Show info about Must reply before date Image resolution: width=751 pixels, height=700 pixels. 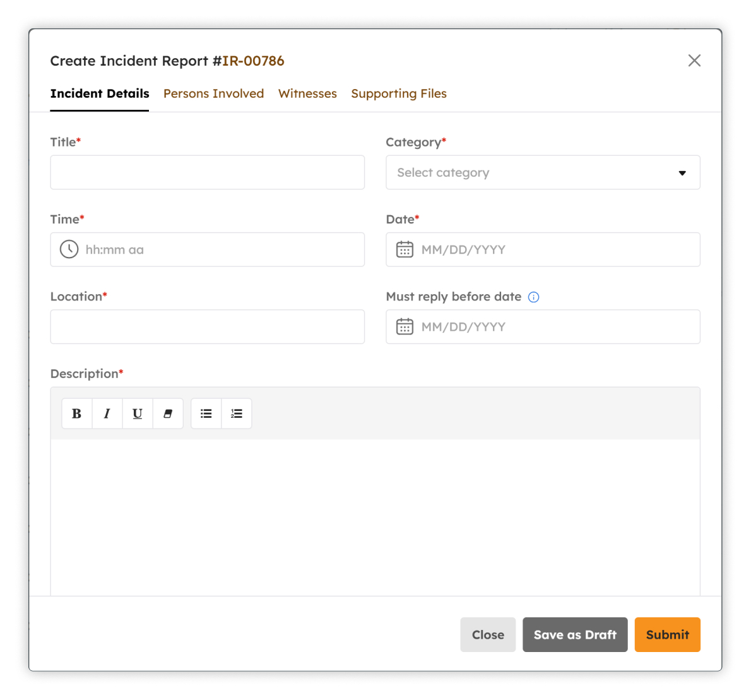(x=533, y=297)
